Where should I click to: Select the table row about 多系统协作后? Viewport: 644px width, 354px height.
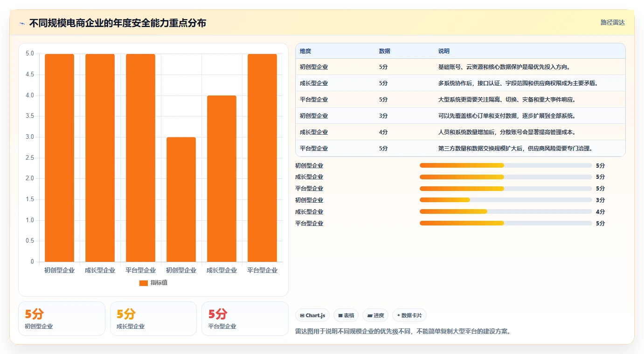coord(460,83)
